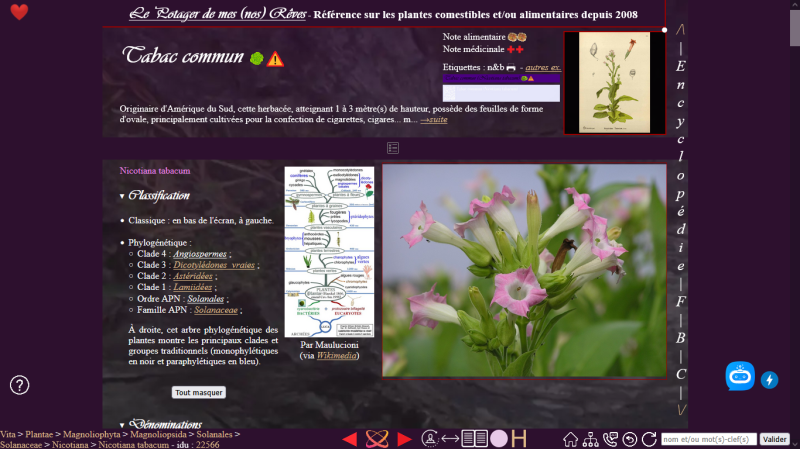
Task: Go to home page via house icon
Action: [570, 439]
